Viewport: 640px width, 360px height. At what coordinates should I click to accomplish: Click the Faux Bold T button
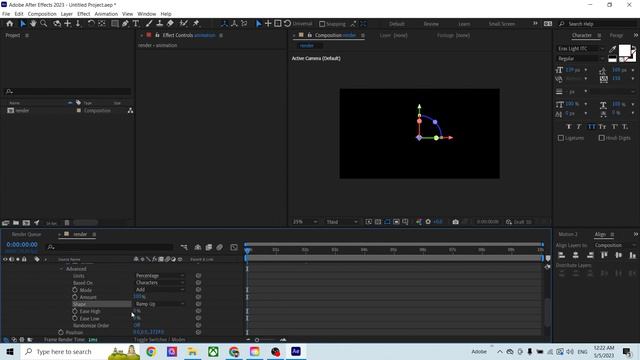[x=569, y=127]
